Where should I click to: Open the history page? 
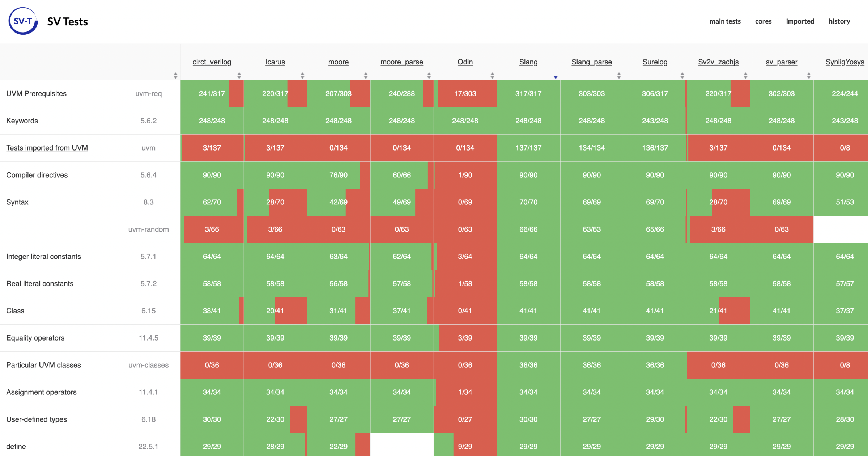click(x=839, y=21)
